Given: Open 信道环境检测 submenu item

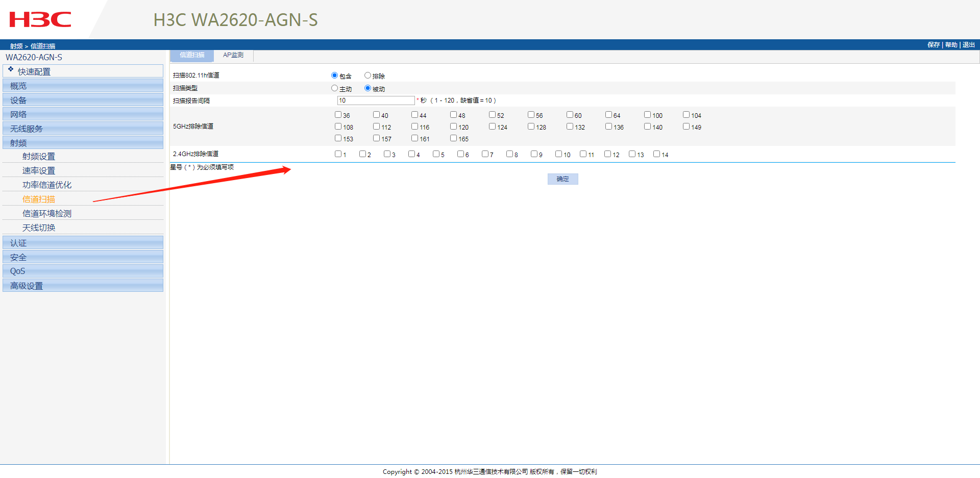Looking at the screenshot, I should tap(47, 214).
